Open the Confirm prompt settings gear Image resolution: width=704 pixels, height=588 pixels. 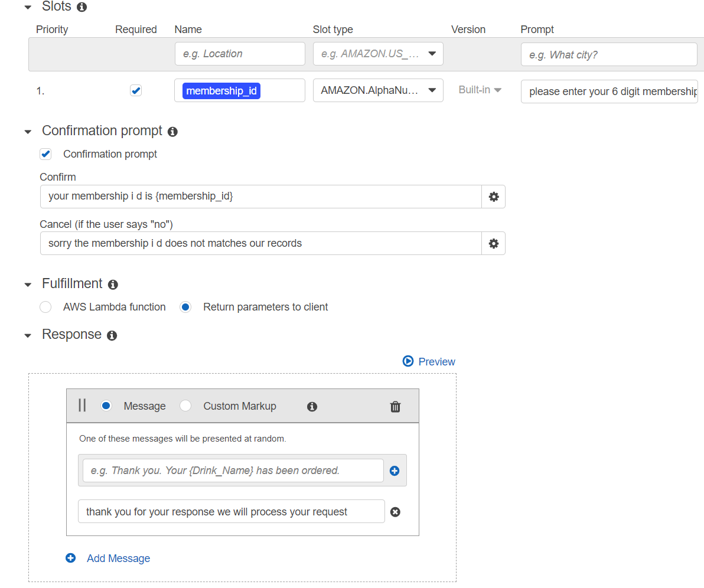[494, 197]
